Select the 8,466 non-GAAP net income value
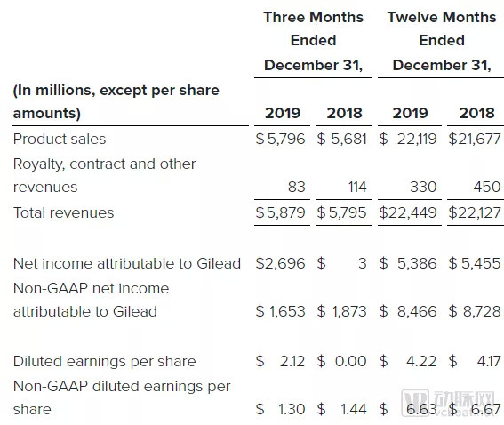This screenshot has height=425, width=504. (417, 311)
